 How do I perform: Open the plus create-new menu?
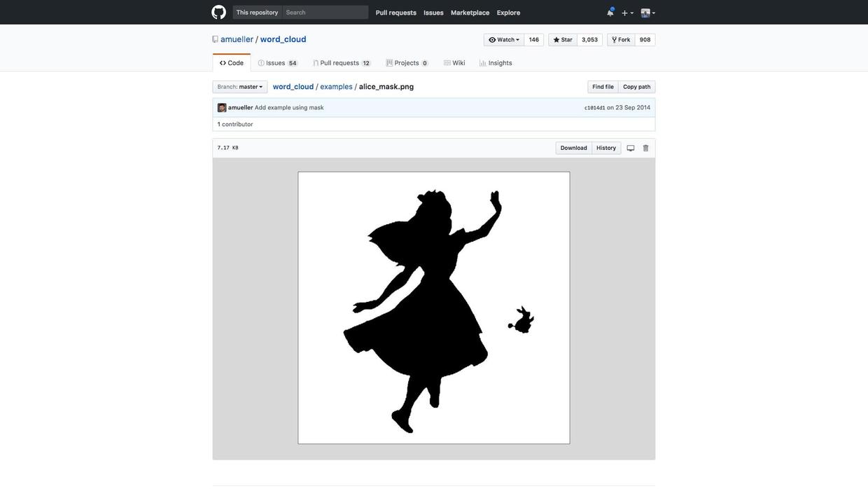tap(627, 13)
